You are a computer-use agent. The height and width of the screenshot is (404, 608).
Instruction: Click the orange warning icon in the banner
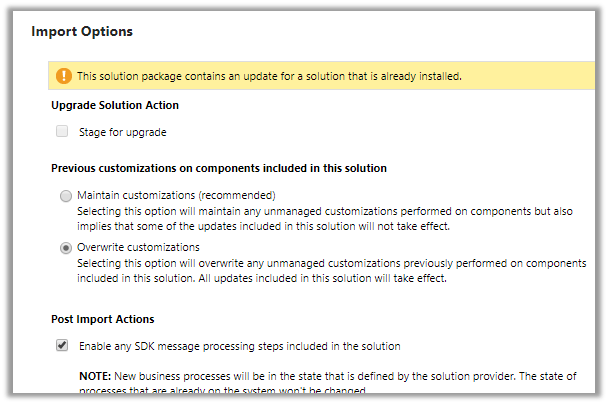tap(65, 76)
